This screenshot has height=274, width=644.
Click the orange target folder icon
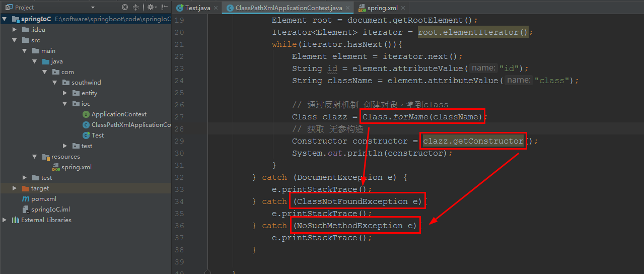(x=26, y=188)
